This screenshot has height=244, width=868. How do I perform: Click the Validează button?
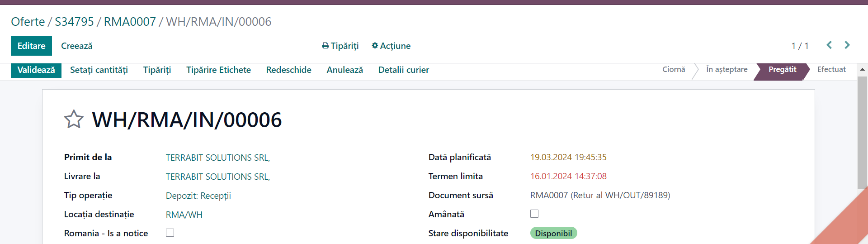(36, 70)
